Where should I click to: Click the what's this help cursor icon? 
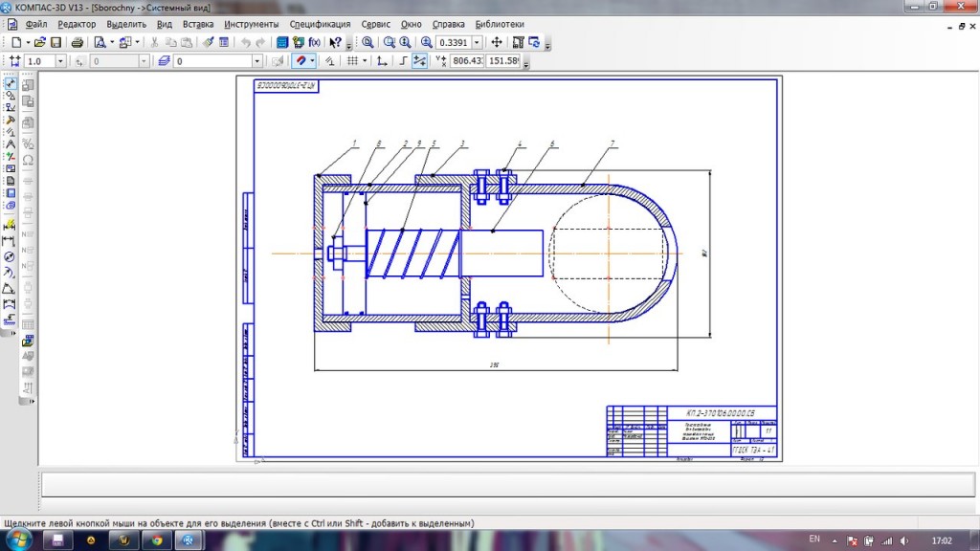(x=335, y=42)
